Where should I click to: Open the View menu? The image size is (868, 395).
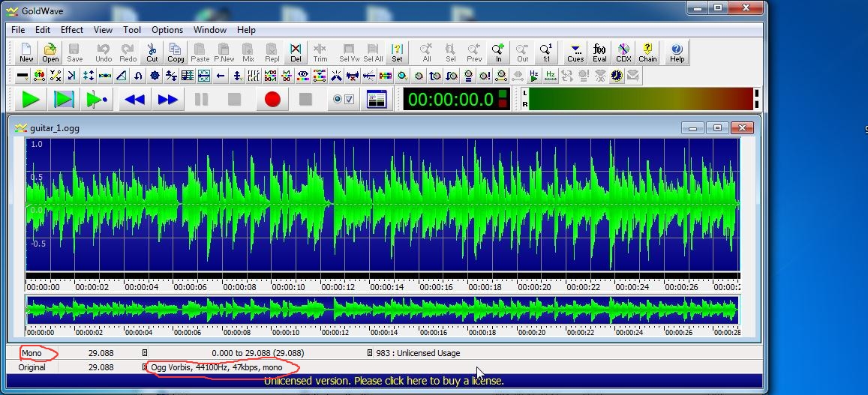tap(103, 30)
